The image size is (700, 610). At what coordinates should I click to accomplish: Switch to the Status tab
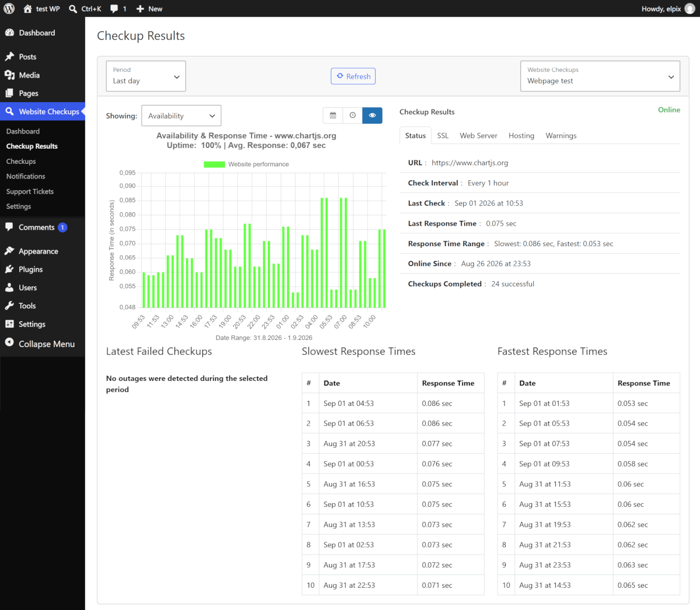coord(415,135)
